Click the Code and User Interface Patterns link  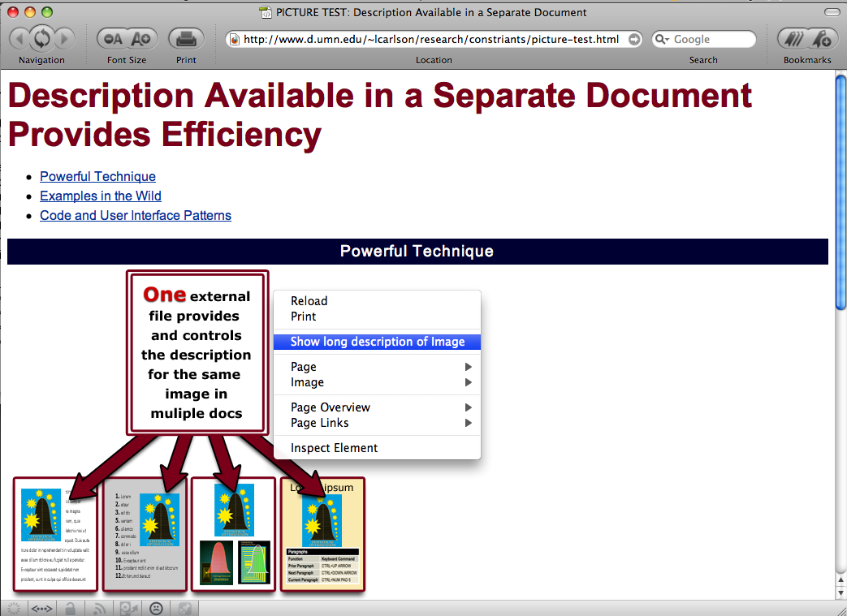click(136, 215)
